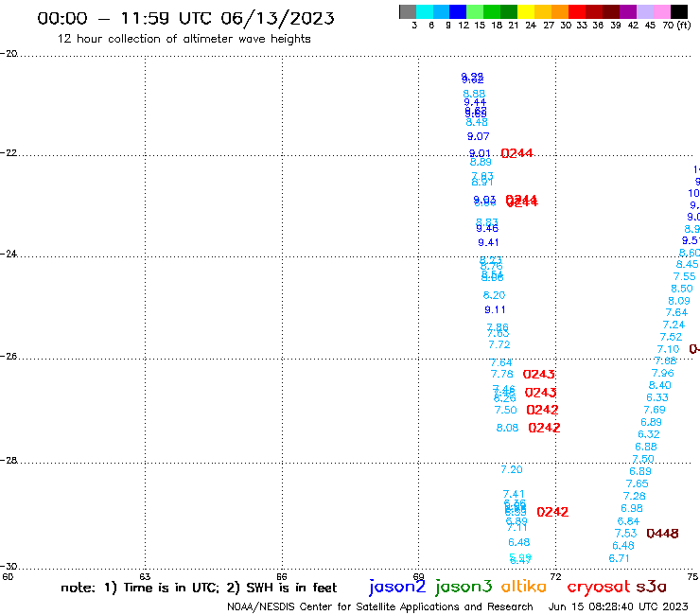
Task: Select the orange swatch above the 30 label
Action: (x=560, y=11)
